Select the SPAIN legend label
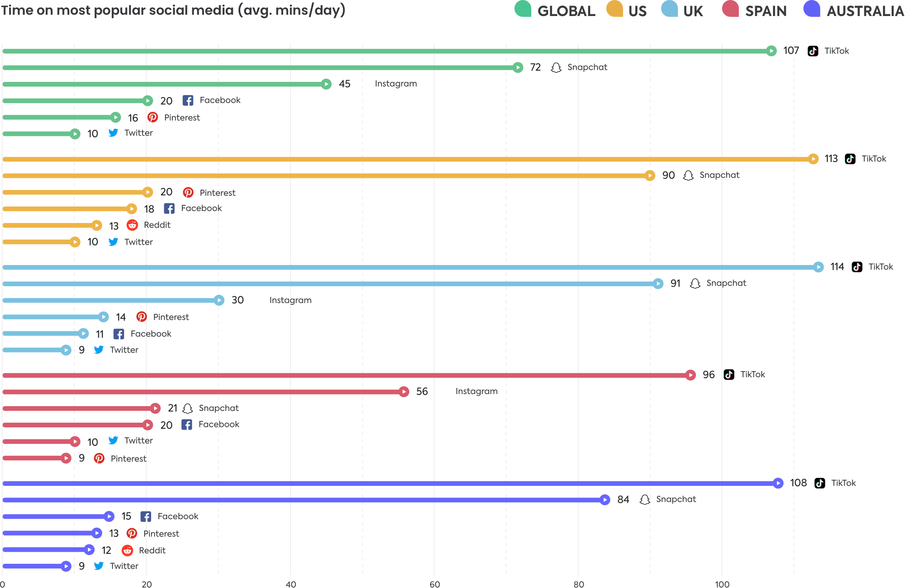Viewport: 905px width, 588px height. tap(766, 11)
